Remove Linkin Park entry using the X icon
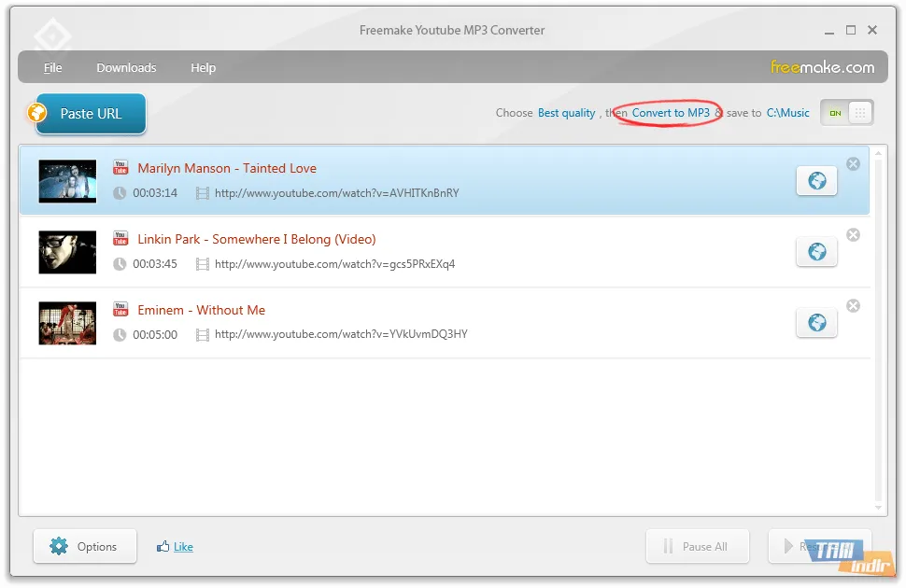The image size is (906, 588). (x=853, y=234)
